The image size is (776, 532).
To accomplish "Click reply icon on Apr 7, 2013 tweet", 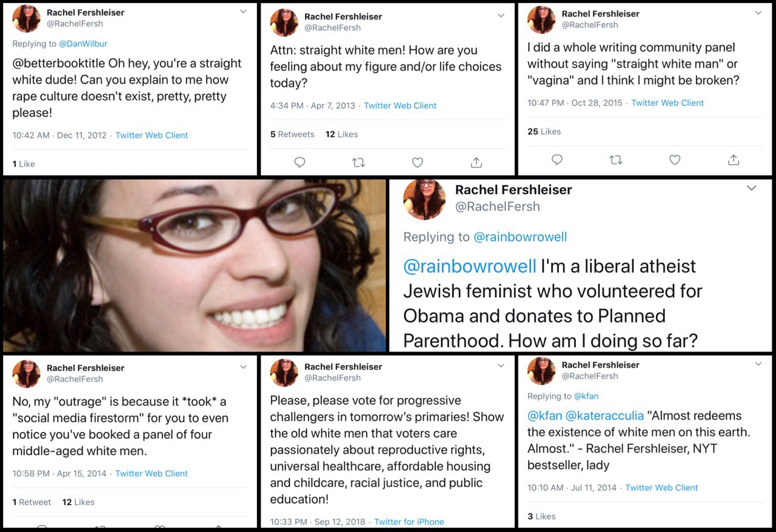I will point(299,162).
